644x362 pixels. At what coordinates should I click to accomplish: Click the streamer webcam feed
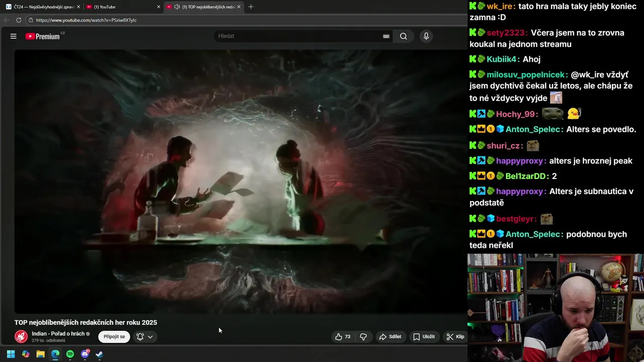coord(555,308)
